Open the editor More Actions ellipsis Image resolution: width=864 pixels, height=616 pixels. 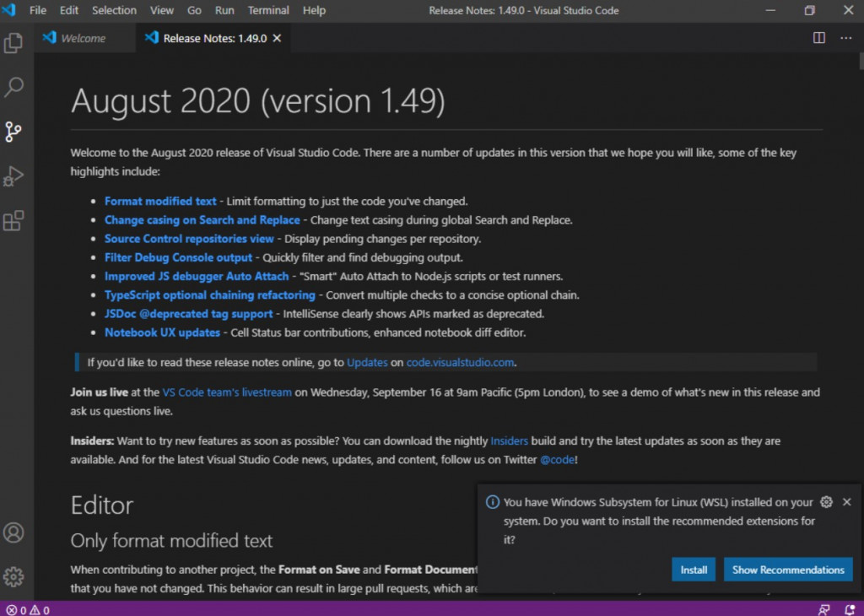click(845, 37)
